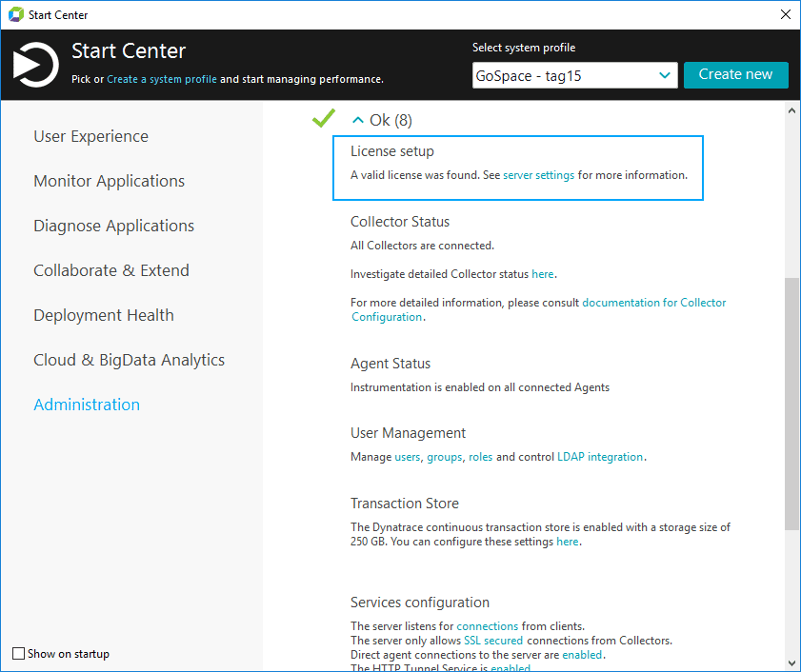801x672 pixels.
Task: Click 'All Collectors are connected.' text
Action: click(422, 246)
